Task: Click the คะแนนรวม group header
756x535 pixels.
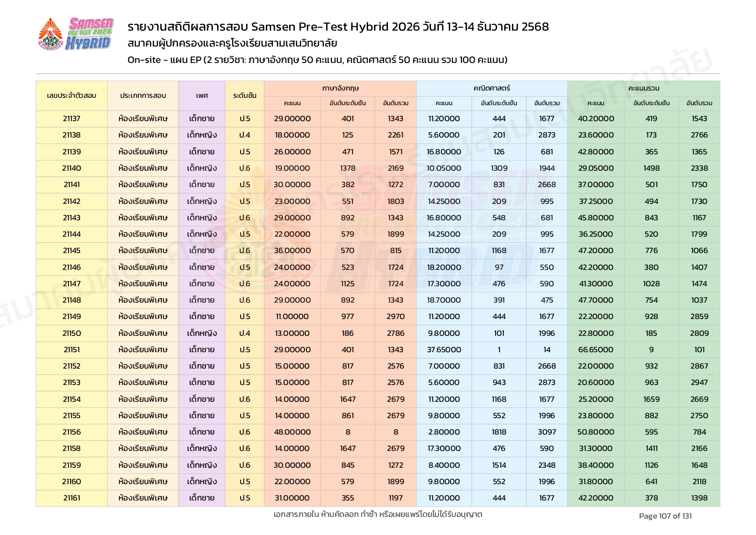Action: [644, 88]
